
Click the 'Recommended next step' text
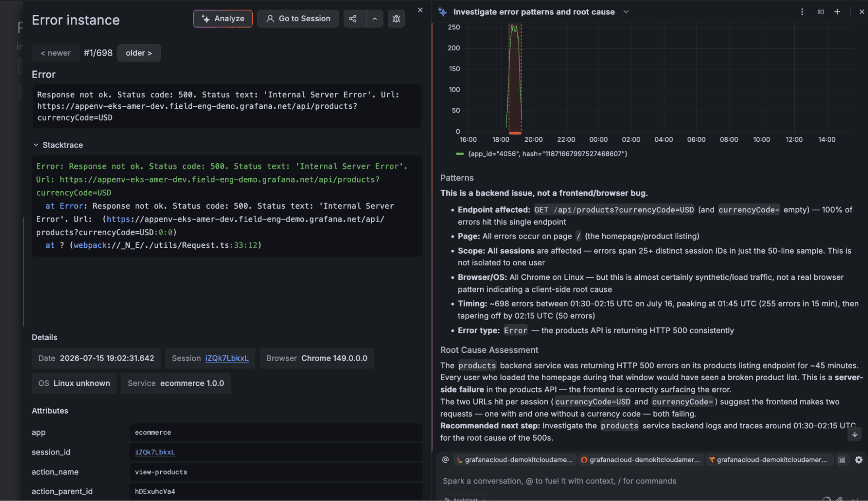point(490,426)
